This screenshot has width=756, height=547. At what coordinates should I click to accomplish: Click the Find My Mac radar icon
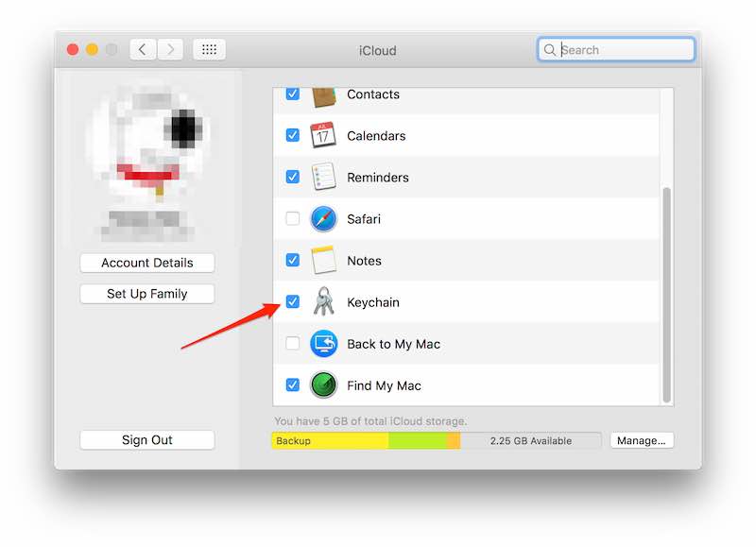(x=323, y=385)
